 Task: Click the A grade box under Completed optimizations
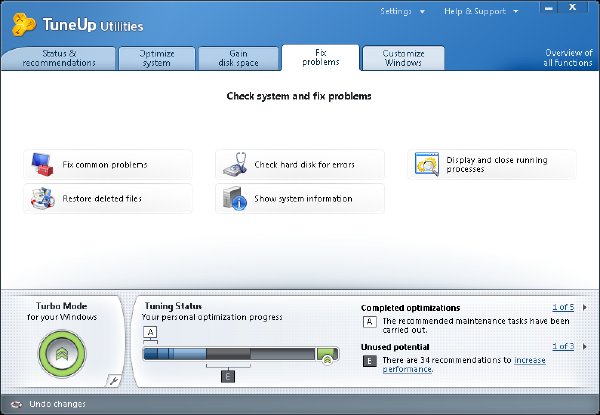point(370,322)
